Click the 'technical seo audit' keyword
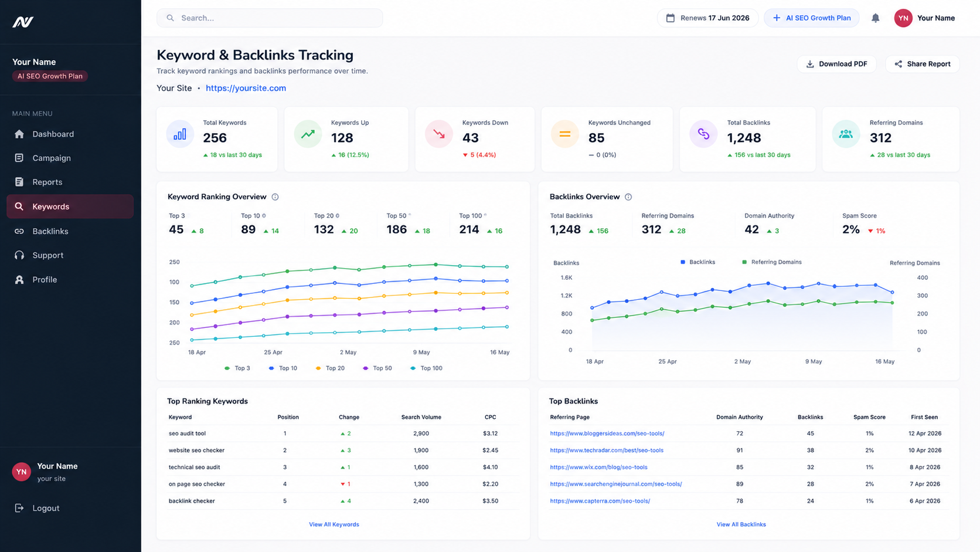Image resolution: width=980 pixels, height=552 pixels. click(x=194, y=468)
